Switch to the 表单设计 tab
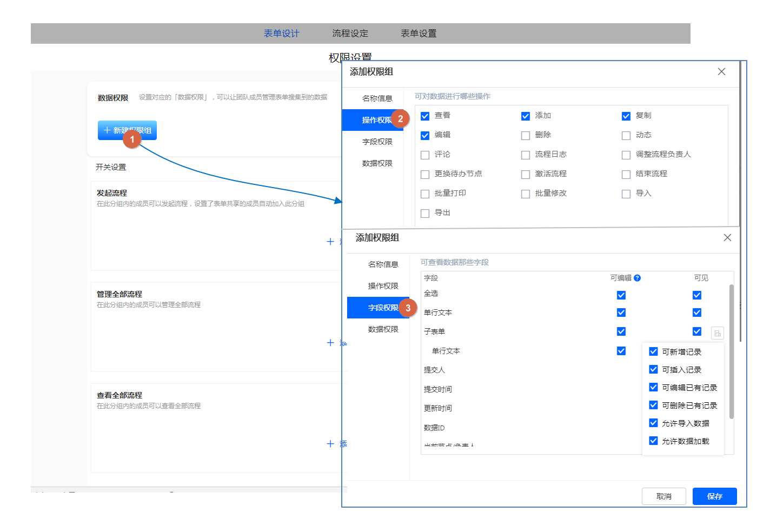 point(281,34)
